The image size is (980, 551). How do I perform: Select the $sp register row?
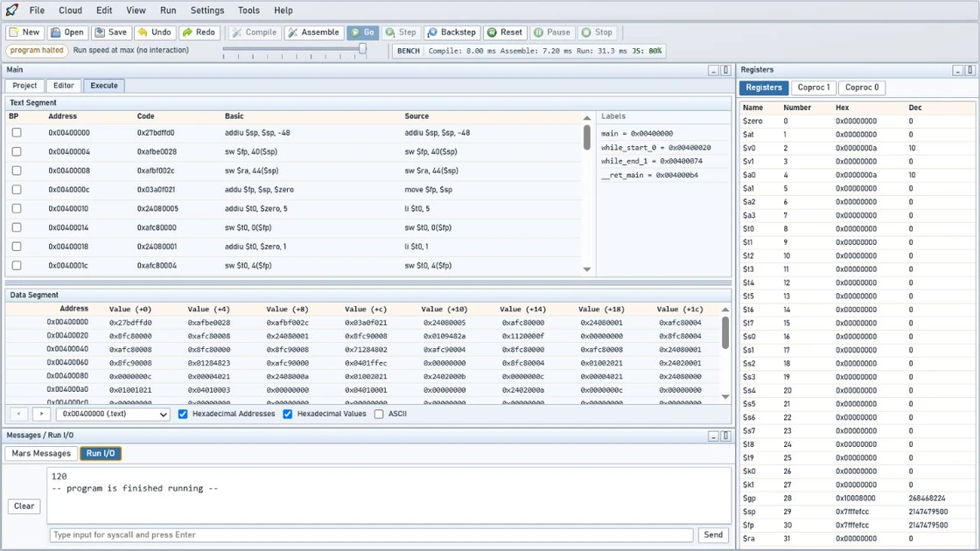pyautogui.click(x=857, y=512)
